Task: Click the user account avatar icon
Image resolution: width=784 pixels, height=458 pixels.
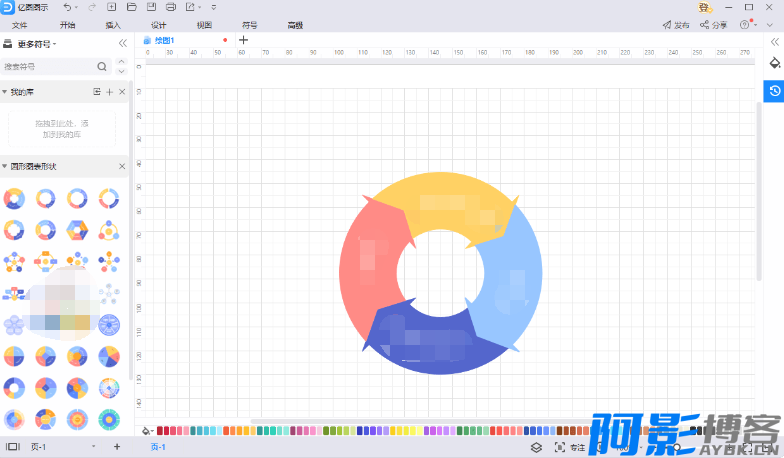Action: (704, 7)
